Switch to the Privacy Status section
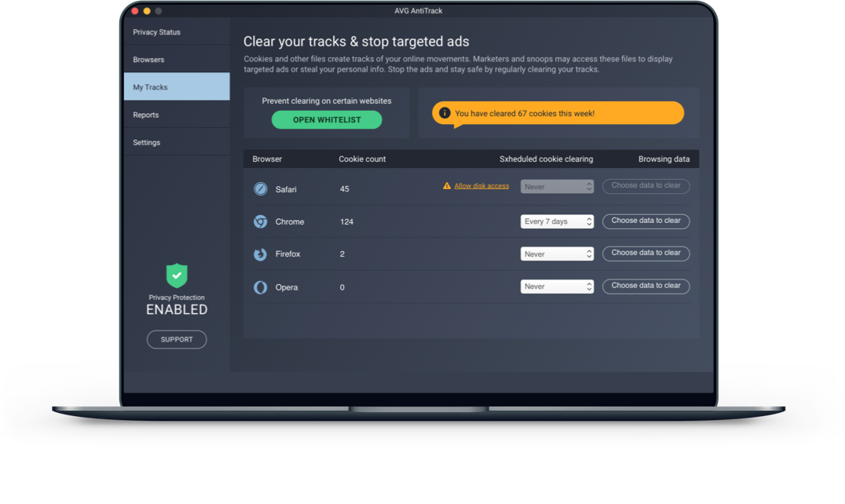Screen dimensions: 845x504 click(156, 31)
